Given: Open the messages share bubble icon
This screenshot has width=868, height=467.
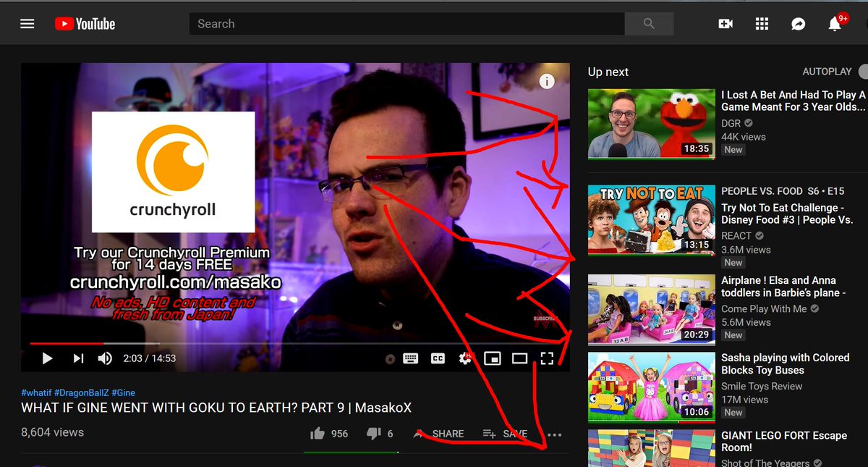Looking at the screenshot, I should (x=798, y=24).
